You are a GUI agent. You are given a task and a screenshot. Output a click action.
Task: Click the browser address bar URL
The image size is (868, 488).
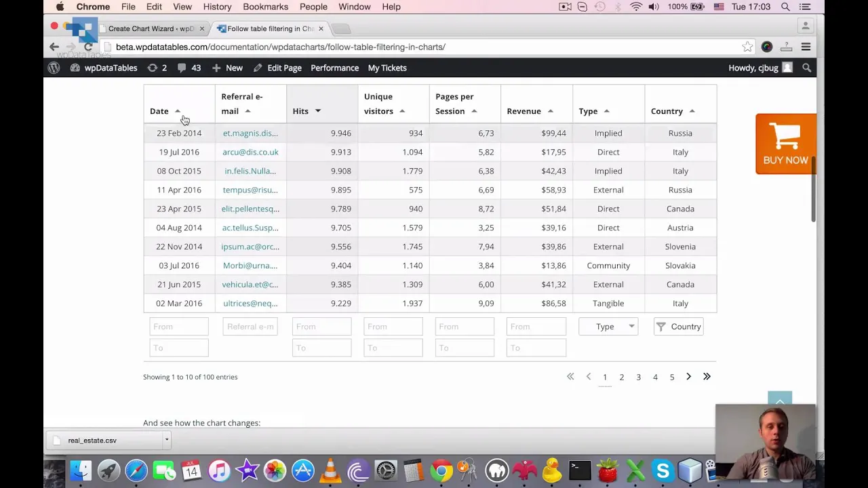pyautogui.click(x=281, y=47)
